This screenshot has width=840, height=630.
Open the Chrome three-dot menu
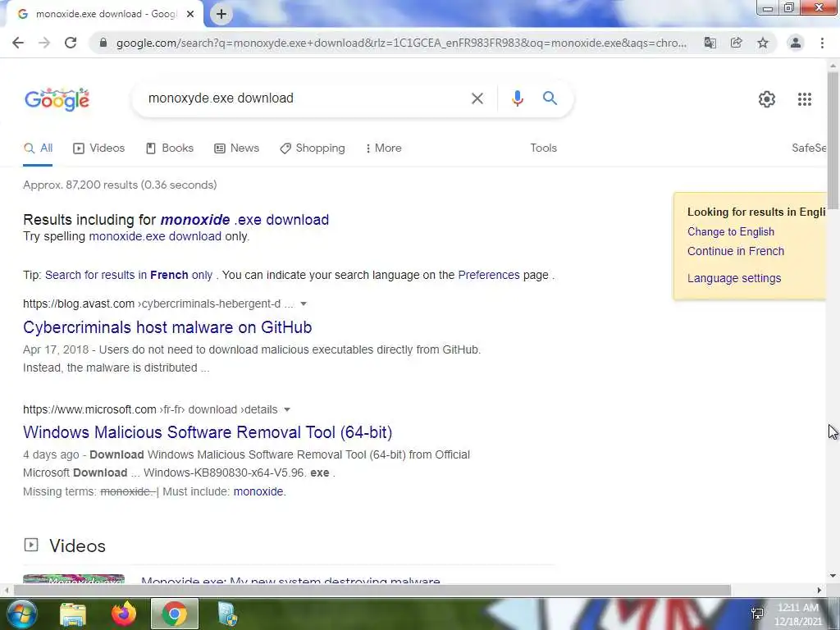(x=822, y=43)
